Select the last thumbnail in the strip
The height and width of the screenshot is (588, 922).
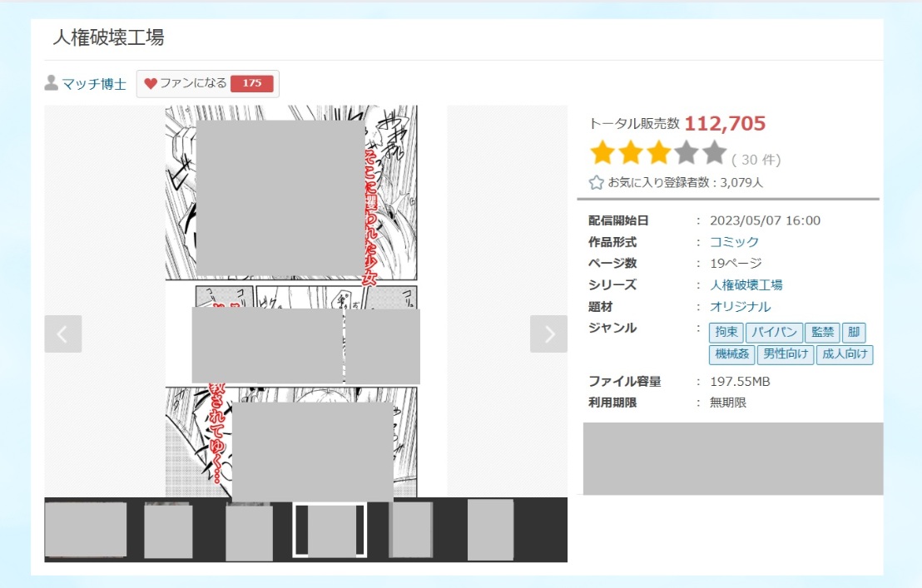point(490,530)
